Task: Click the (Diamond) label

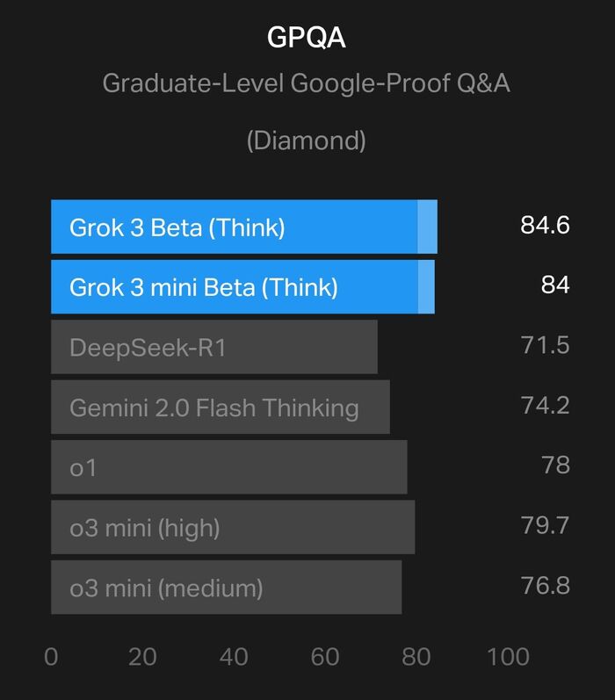Action: 306,140
